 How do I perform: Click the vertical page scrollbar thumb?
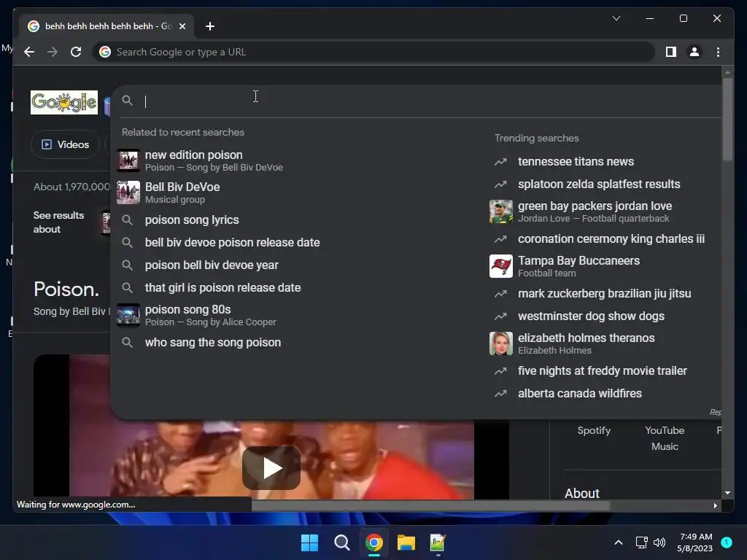[x=727, y=119]
